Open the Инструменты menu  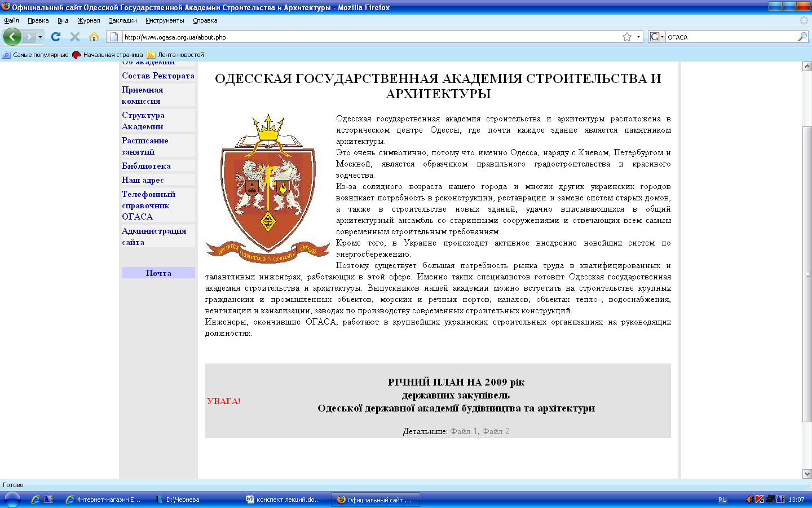click(x=165, y=20)
